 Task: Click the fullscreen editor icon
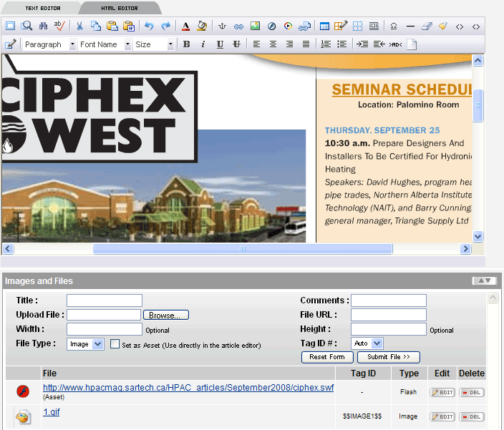coord(10,26)
